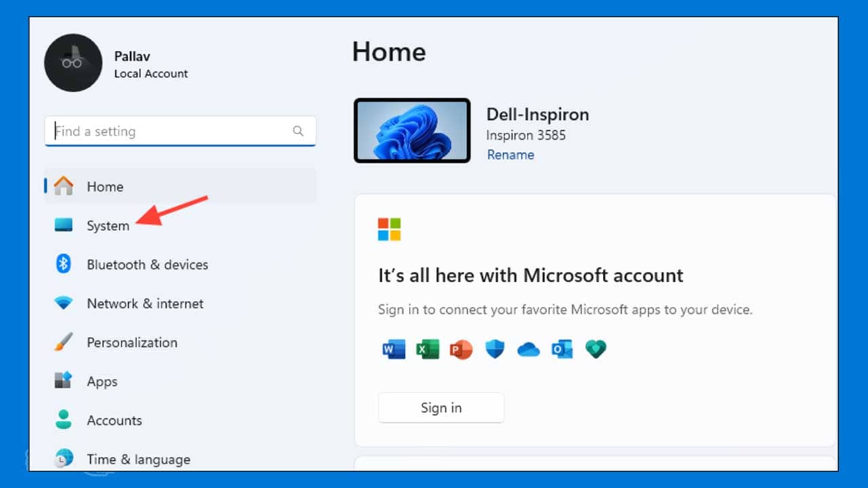Click the search magnifier icon
The image size is (868, 488).
click(298, 131)
